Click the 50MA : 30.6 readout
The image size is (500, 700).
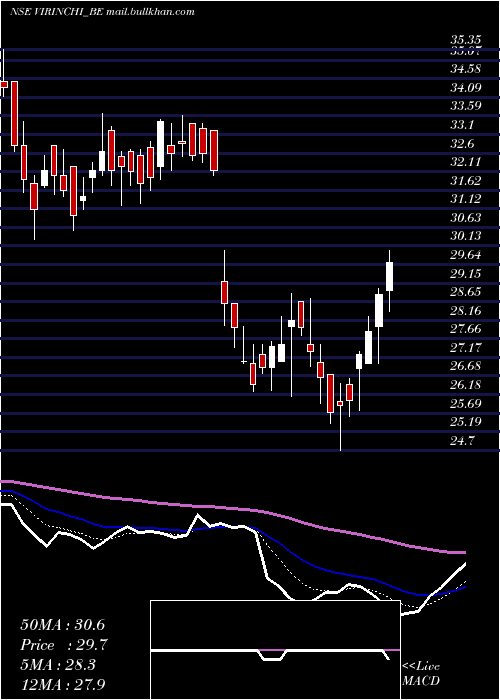[63, 625]
